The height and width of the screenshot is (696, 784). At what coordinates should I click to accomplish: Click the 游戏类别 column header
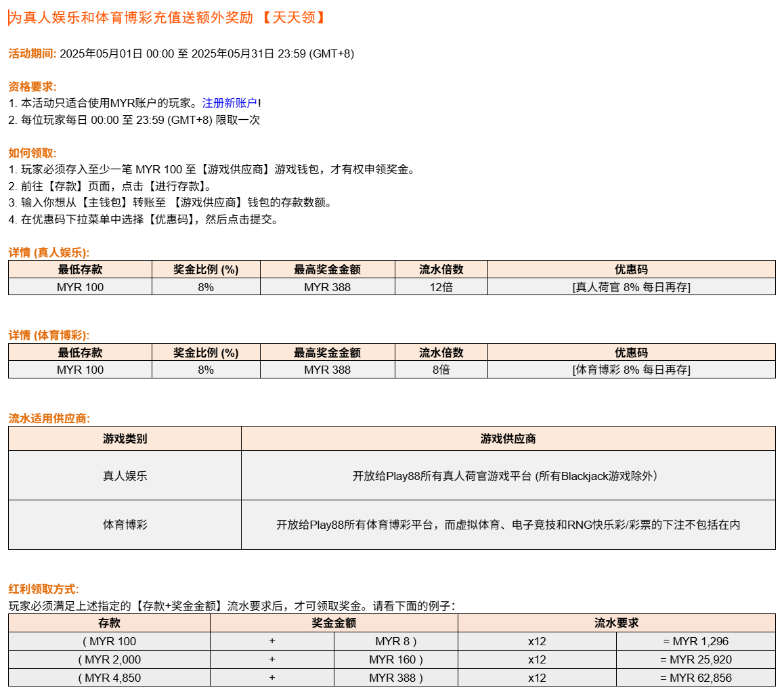point(125,439)
